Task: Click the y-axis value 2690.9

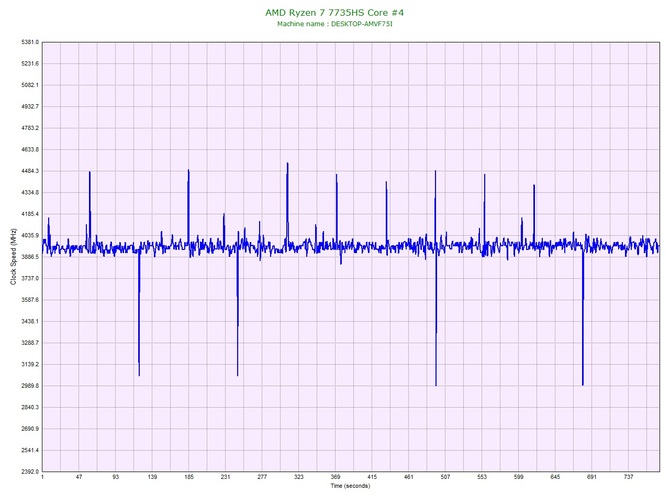Action: [x=30, y=429]
